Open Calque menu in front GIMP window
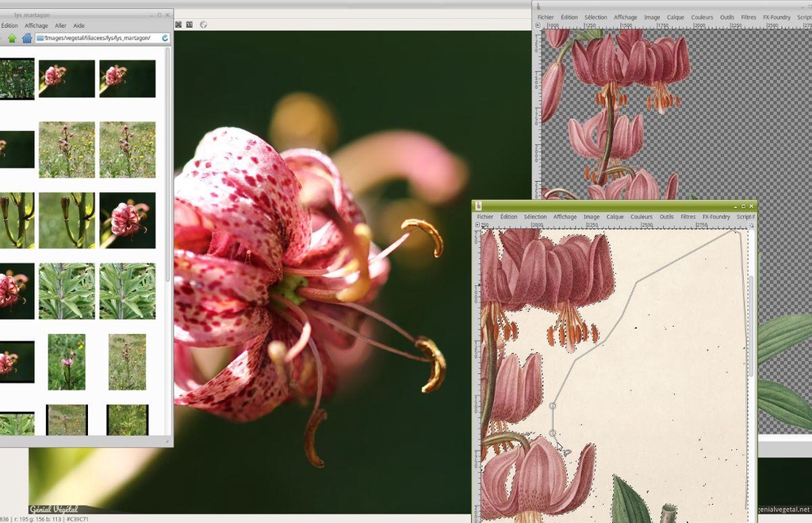Image resolution: width=812 pixels, height=523 pixels. click(x=615, y=217)
